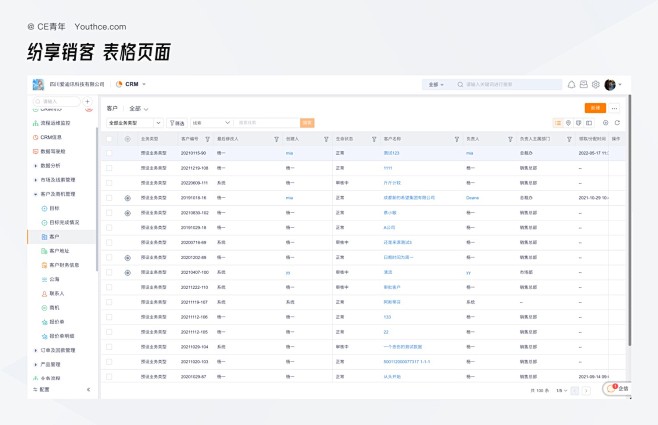
Task: Expand the 数据分析 sidebar group
Action: click(x=50, y=166)
